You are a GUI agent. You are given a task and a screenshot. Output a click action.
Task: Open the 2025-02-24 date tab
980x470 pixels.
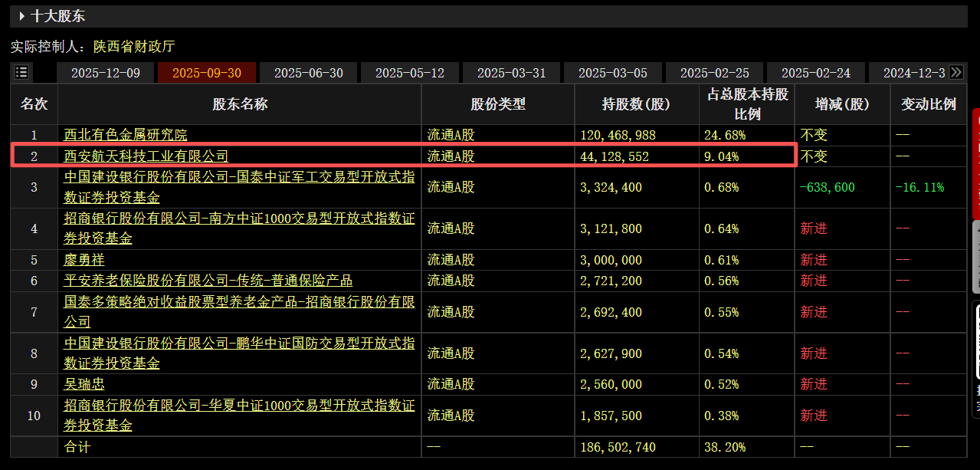[815, 72]
